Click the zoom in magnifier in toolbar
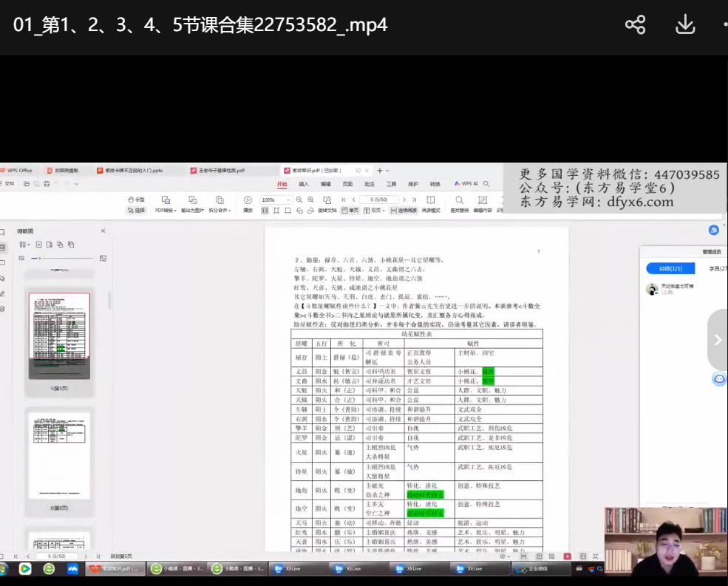Screen dimensions: 728x586 point(311,200)
